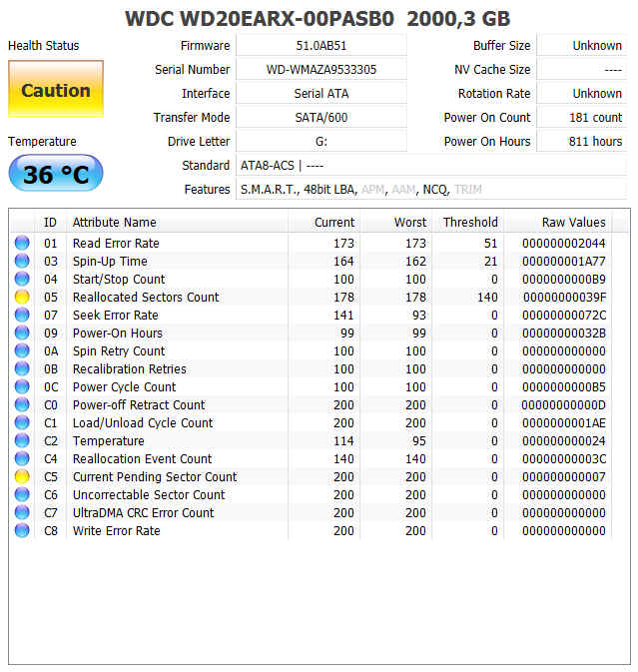Click threshold value 140
This screenshot has width=638, height=672.
pyautogui.click(x=487, y=297)
